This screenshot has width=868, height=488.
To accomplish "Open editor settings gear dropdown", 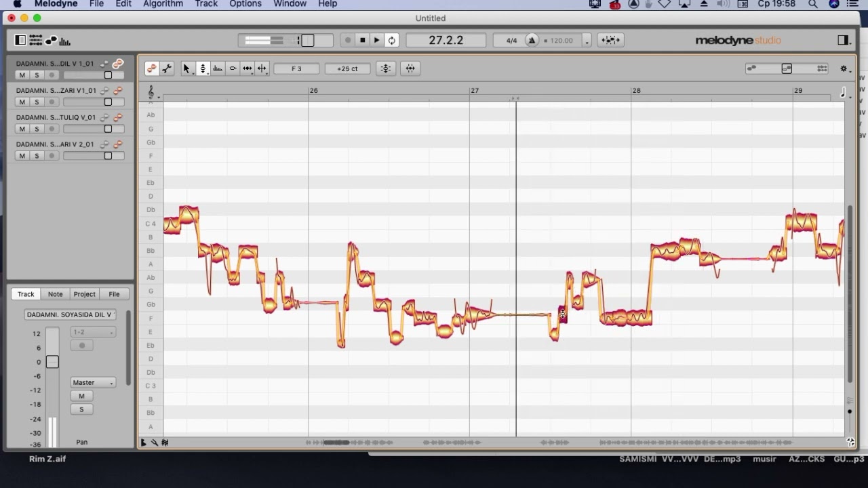I will 844,68.
